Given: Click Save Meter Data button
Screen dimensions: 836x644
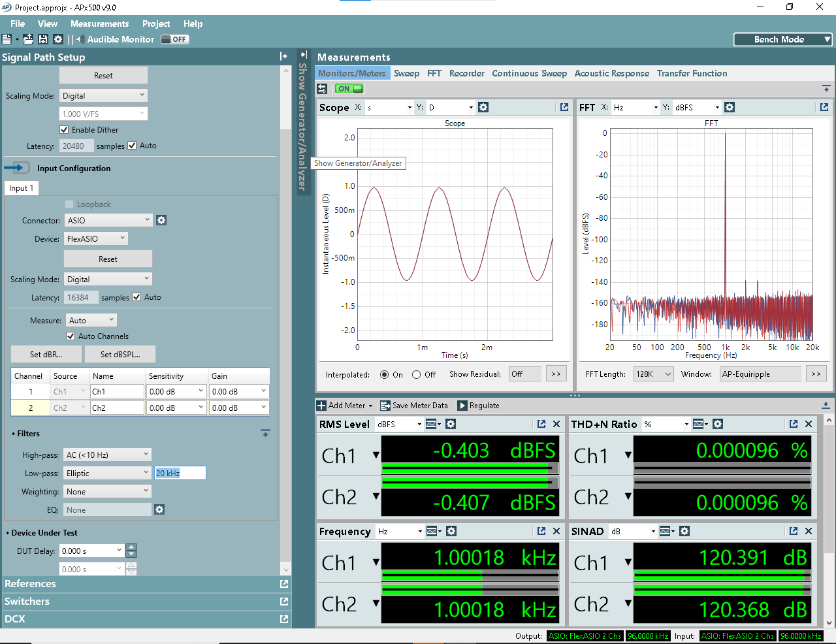Looking at the screenshot, I should (414, 406).
